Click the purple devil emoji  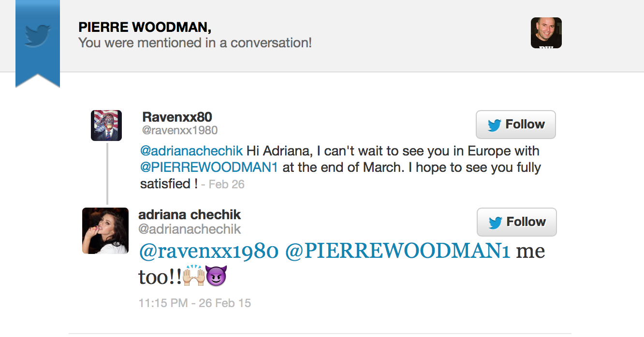pos(216,277)
